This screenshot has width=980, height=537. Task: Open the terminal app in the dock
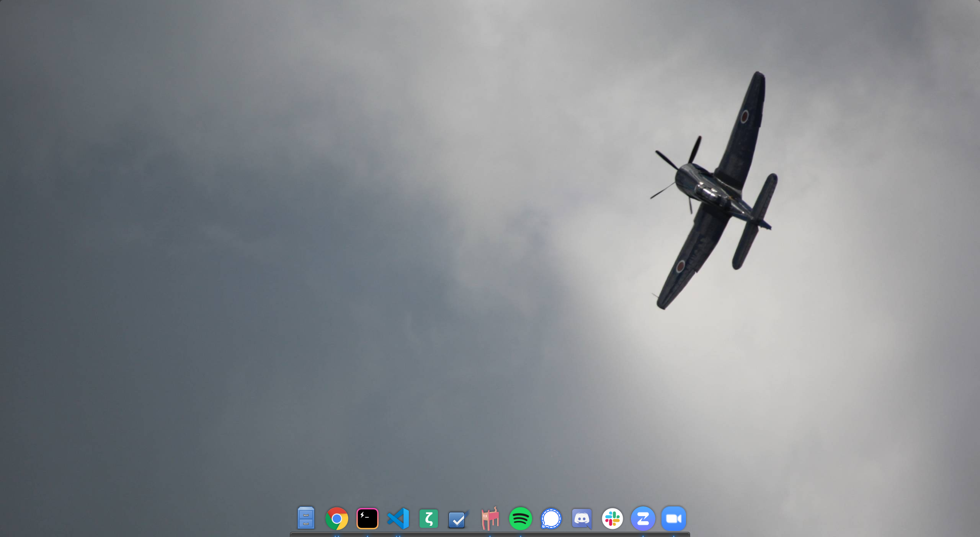(367, 519)
